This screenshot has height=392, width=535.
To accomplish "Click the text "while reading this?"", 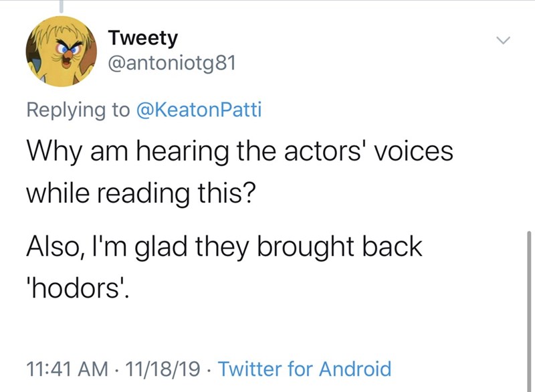I will tap(140, 193).
